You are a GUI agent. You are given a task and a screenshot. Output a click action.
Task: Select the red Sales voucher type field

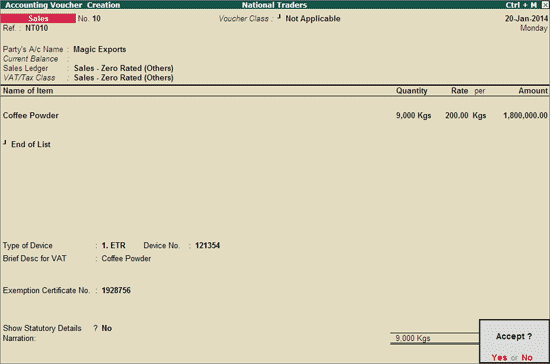(x=38, y=18)
